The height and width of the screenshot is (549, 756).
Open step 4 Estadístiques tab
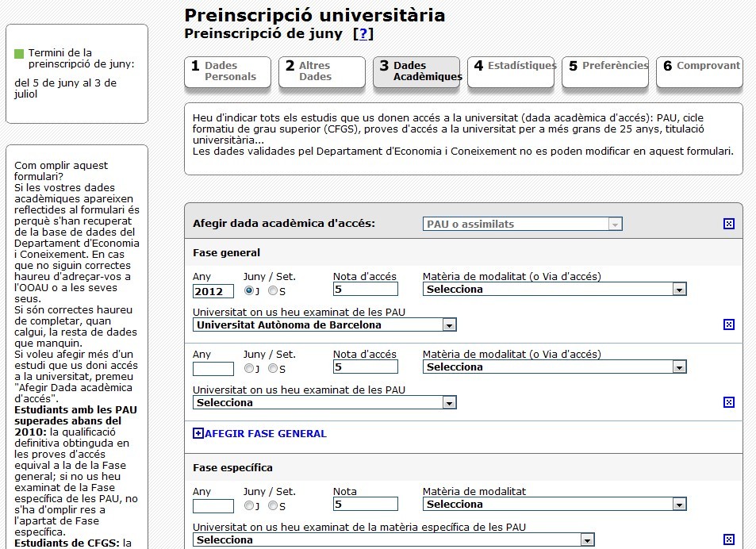click(512, 71)
